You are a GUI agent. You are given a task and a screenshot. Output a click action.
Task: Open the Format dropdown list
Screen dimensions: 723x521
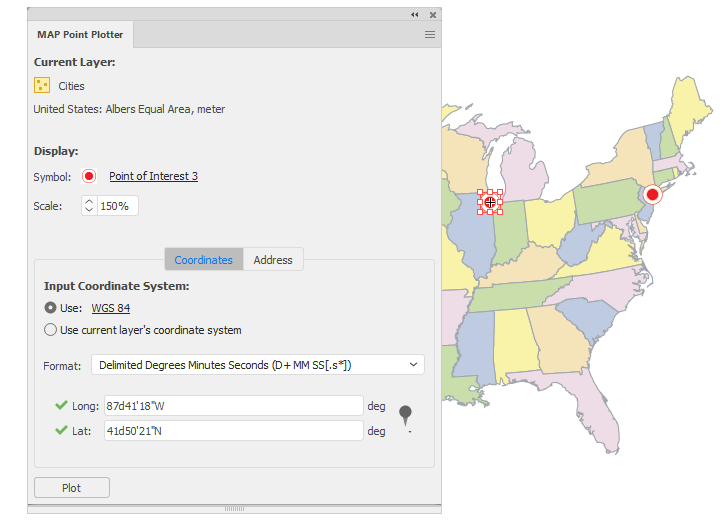point(258,365)
